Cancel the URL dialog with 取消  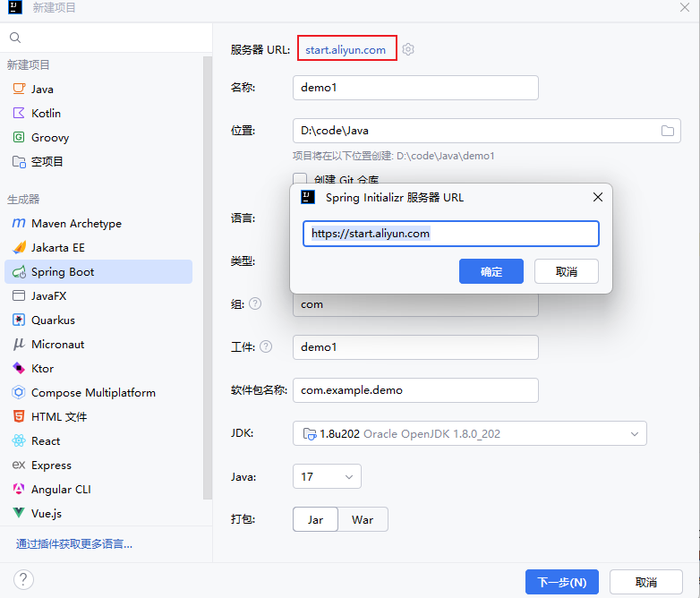tap(567, 271)
